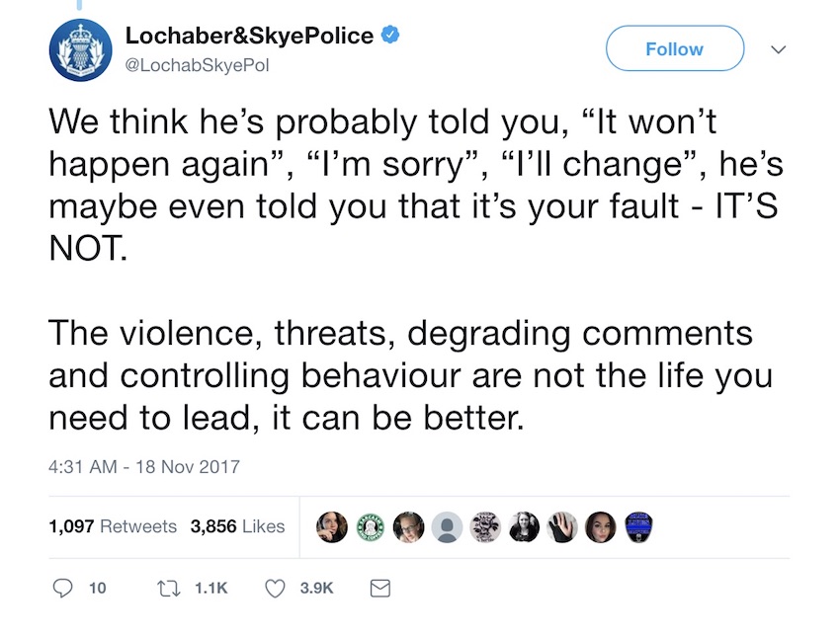This screenshot has width=840, height=637.
Task: Open the default grey silhouette avatar
Action: (447, 527)
